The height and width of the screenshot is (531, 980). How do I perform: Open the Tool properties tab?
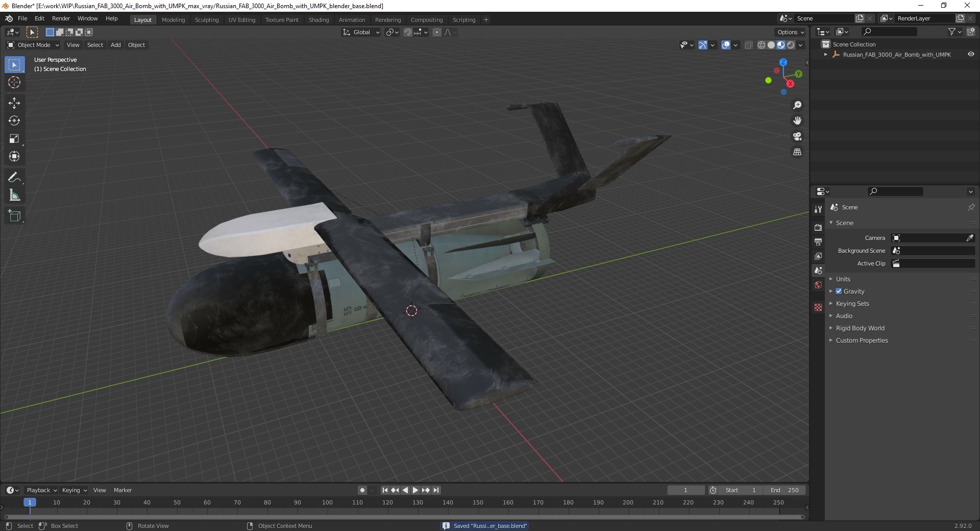(818, 209)
